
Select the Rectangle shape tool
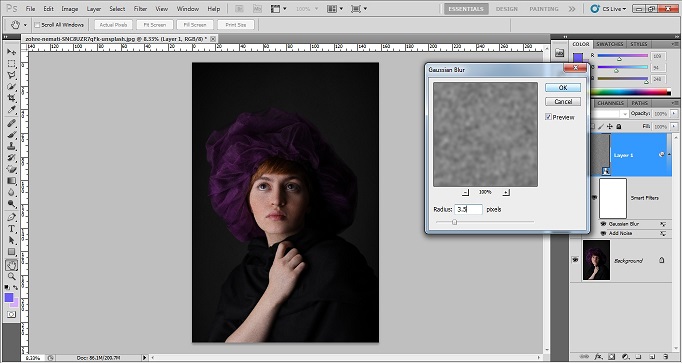(x=11, y=252)
